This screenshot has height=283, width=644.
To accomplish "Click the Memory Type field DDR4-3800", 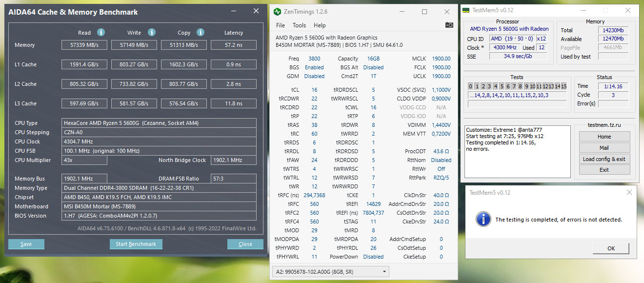I will click(159, 188).
